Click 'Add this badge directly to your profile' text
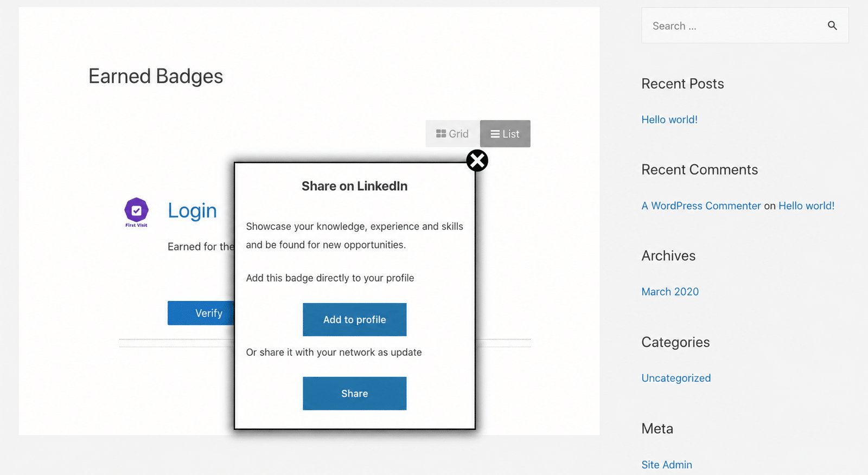 330,278
